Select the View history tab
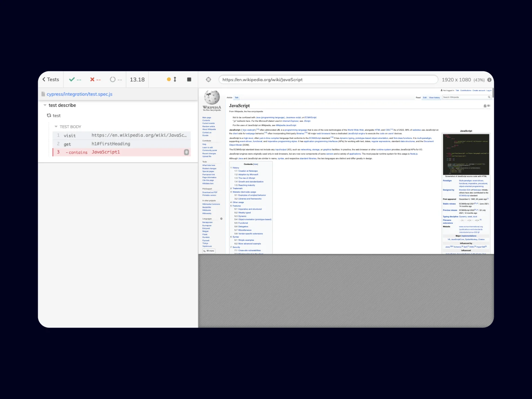This screenshot has width=532, height=399. tap(434, 97)
